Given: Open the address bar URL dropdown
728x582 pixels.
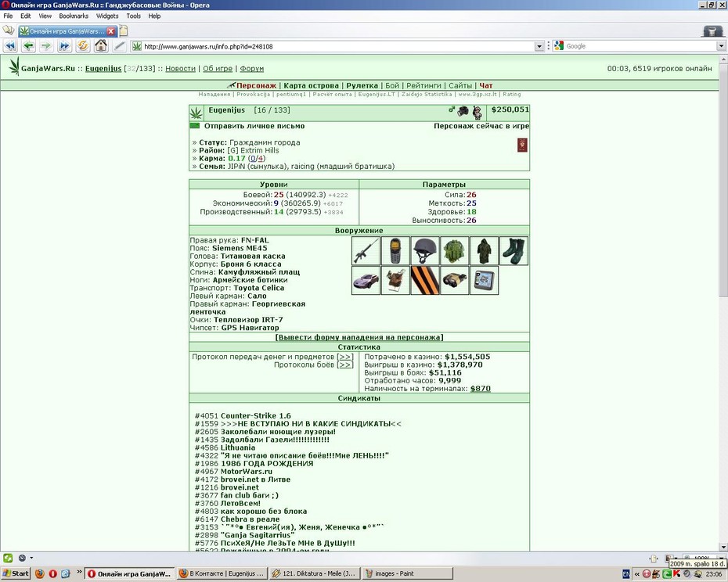Looking at the screenshot, I should coord(539,46).
